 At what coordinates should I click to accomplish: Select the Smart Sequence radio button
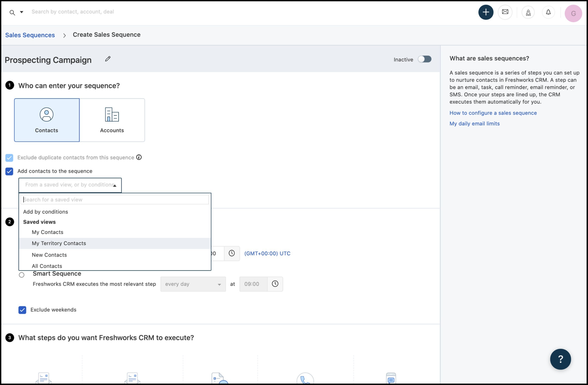coord(22,275)
